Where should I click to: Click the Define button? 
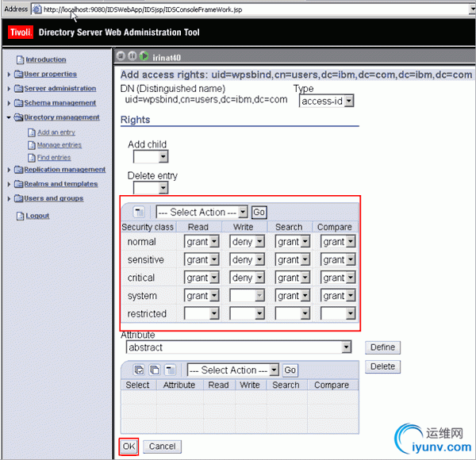point(382,347)
